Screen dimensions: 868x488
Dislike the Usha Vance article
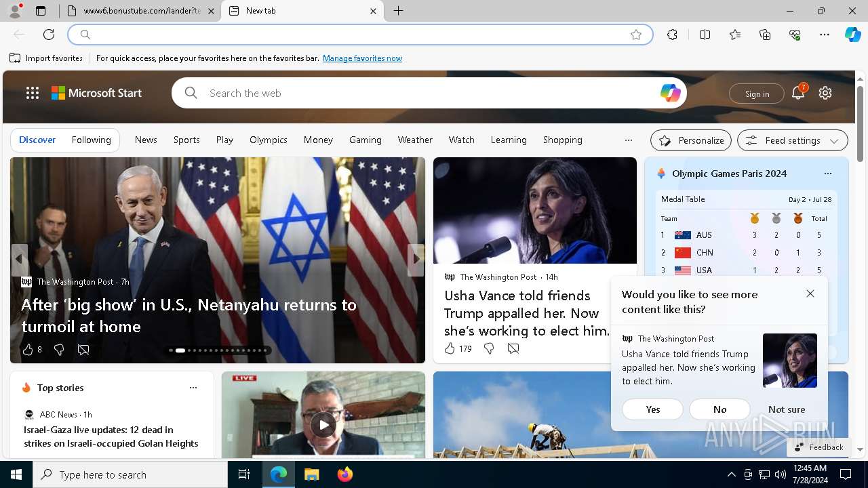[x=489, y=348]
